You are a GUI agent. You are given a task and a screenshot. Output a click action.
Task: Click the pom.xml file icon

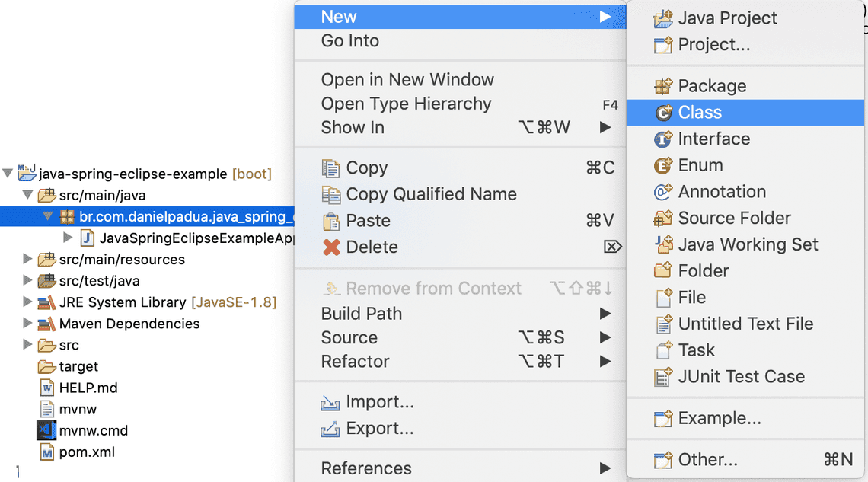click(47, 452)
